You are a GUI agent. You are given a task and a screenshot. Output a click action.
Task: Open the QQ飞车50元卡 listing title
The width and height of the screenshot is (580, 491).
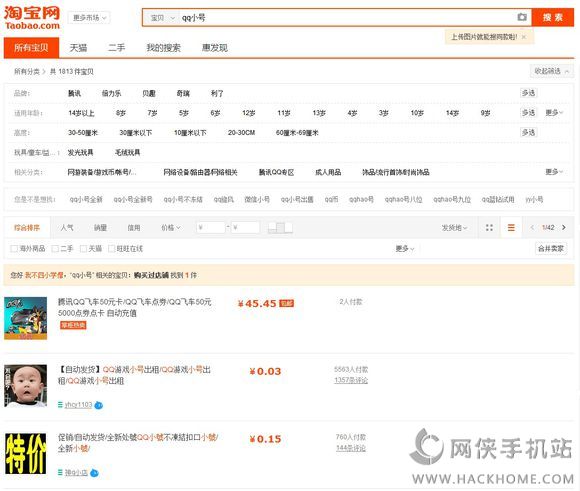pyautogui.click(x=135, y=307)
